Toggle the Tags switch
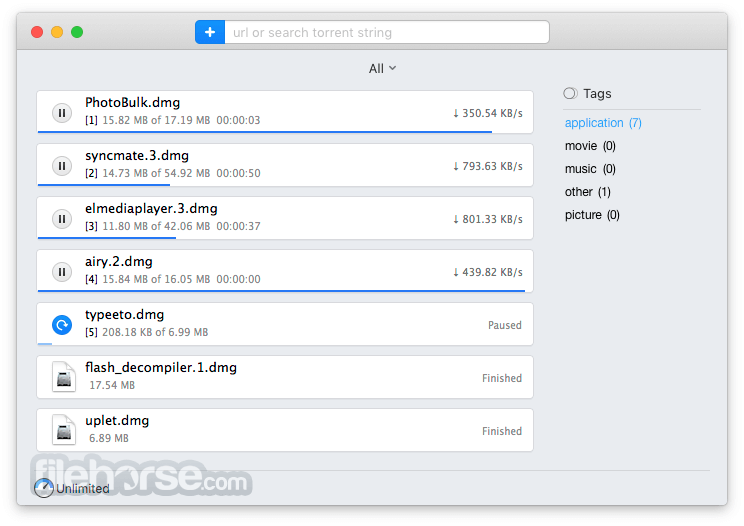This screenshot has height=526, width=744. point(570,93)
